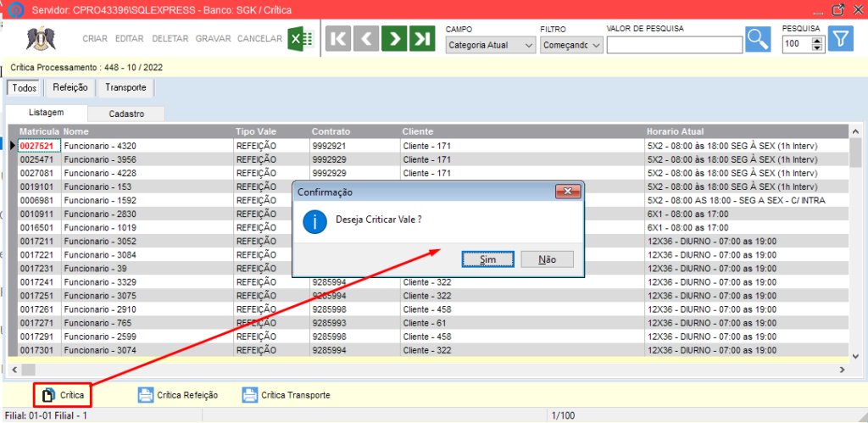Select the red matricula cell 0027521

coord(37,146)
